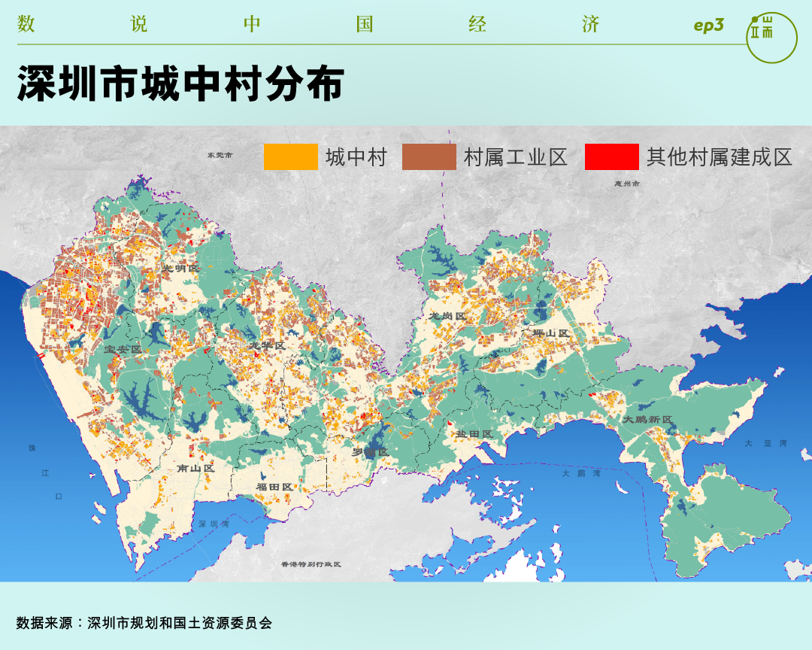Click the 龙岗区 district label
This screenshot has height=650, width=812.
(447, 316)
